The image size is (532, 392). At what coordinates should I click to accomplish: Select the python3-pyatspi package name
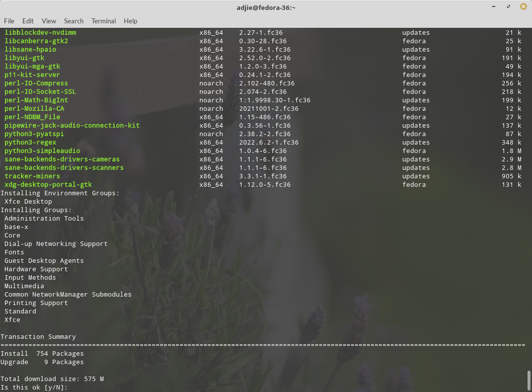pos(34,134)
